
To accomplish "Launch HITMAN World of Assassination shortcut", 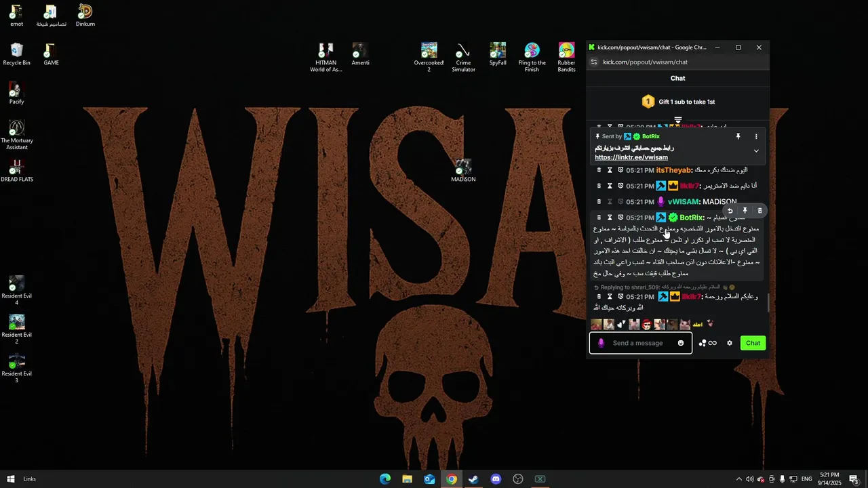I will pos(325,58).
